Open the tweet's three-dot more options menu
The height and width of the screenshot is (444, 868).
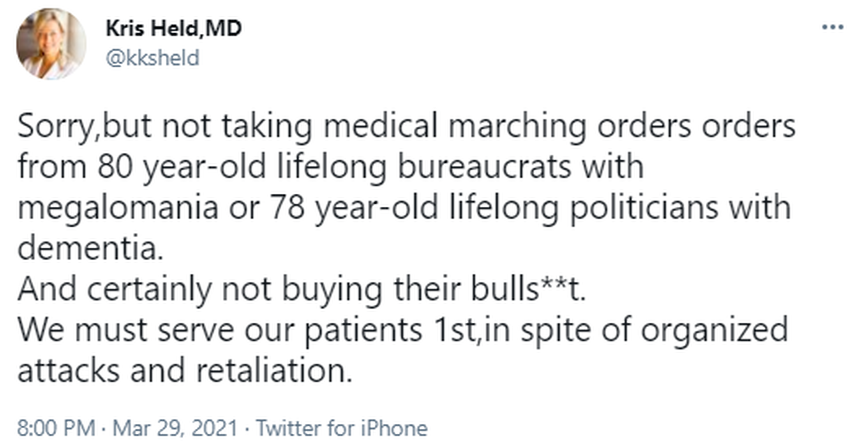(833, 28)
